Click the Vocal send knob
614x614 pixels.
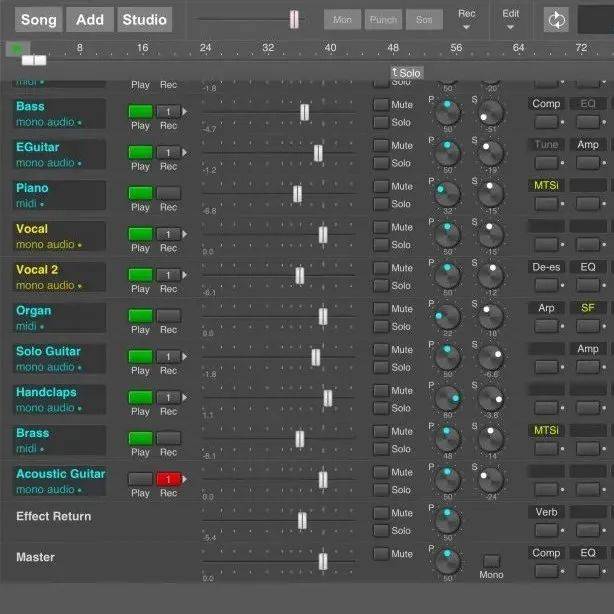[x=491, y=235]
